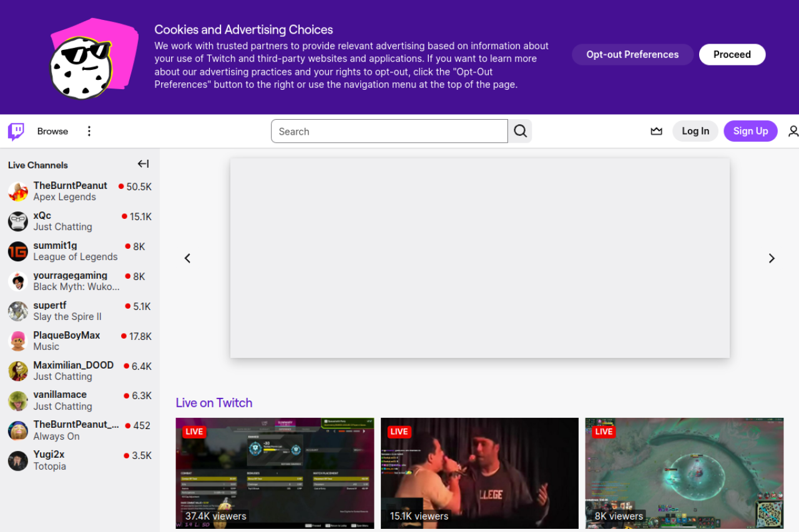
Task: Click supertf channel avatar
Action: pyautogui.click(x=18, y=311)
